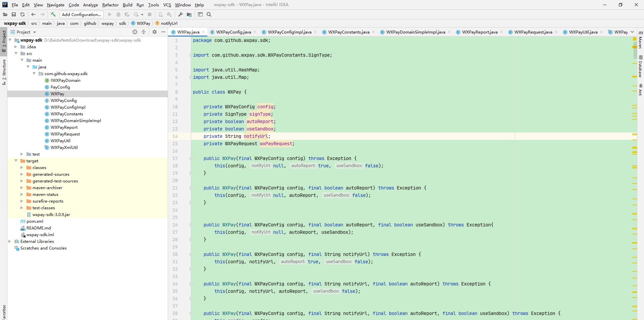Click Collapse All icon in Project panel
Viewport: 644px width, 320px height.
point(144,32)
